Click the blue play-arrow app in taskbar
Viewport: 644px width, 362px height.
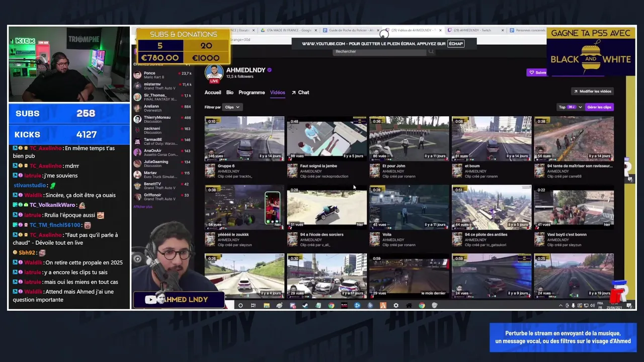[357, 305]
